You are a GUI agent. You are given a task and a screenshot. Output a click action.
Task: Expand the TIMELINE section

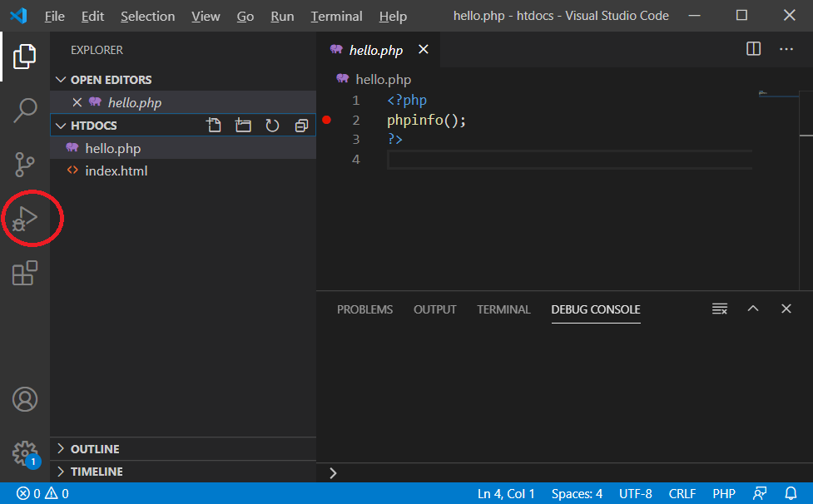tap(96, 472)
